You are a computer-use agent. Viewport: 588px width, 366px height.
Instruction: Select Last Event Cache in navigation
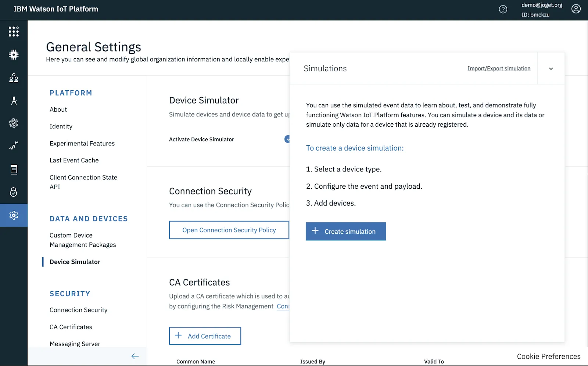click(74, 160)
